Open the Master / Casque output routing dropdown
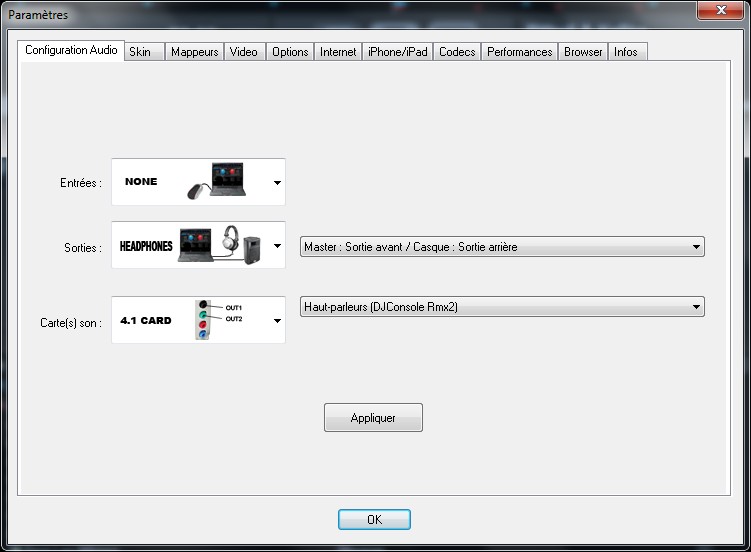This screenshot has height=552, width=751. pyautogui.click(x=502, y=247)
